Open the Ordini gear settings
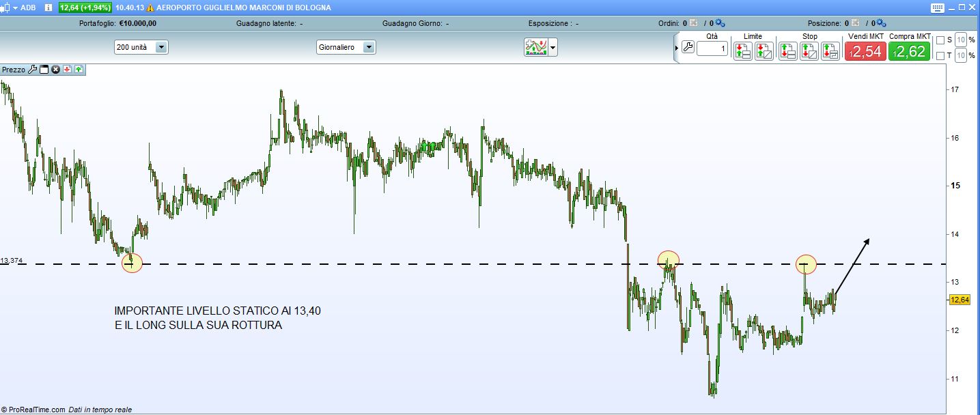The image size is (980, 415). [718, 23]
